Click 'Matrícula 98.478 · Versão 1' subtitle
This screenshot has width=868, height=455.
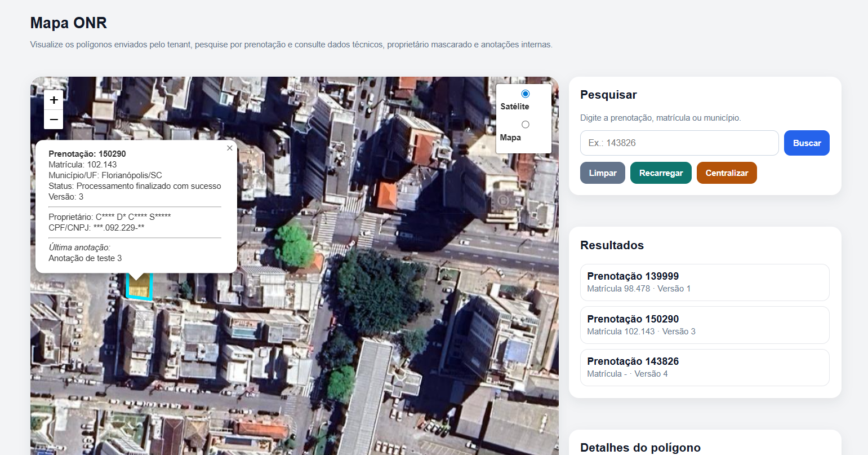639,289
